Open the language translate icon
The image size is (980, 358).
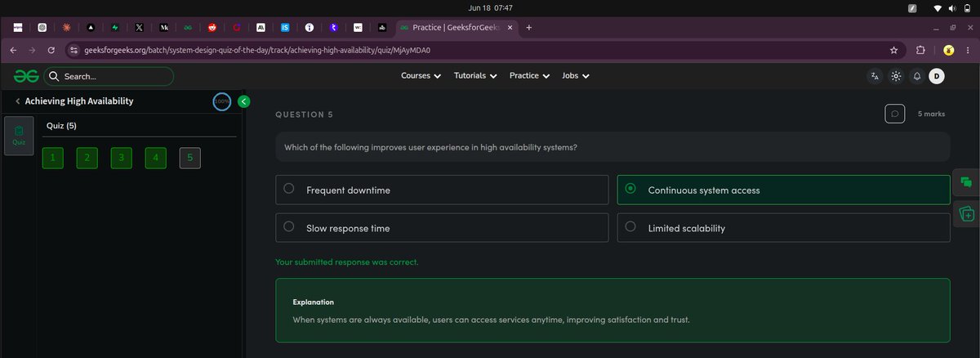click(x=875, y=76)
